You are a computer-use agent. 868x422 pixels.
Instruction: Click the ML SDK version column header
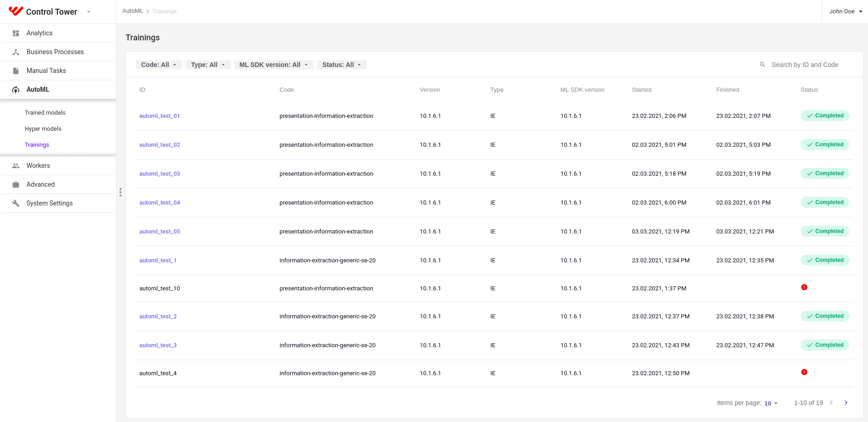(582, 90)
